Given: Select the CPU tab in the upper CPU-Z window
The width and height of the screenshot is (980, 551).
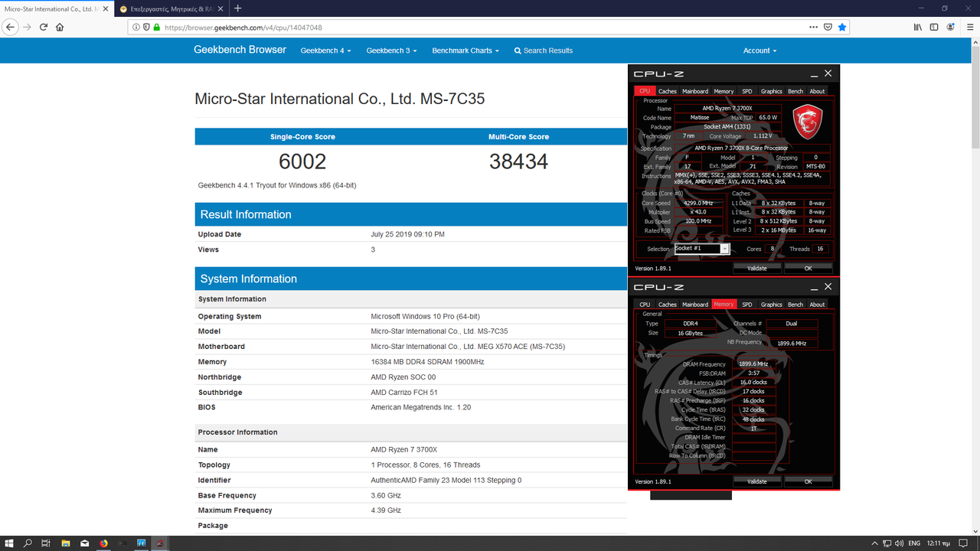Looking at the screenshot, I should [645, 91].
